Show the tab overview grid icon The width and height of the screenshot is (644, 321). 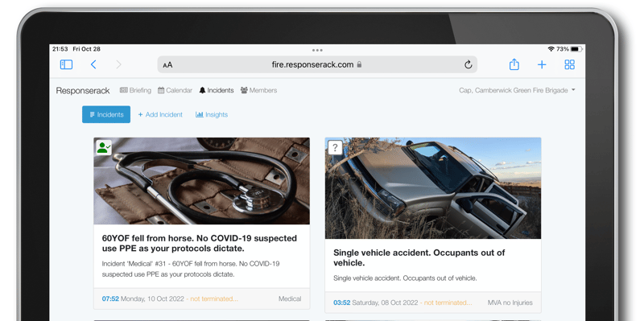(x=569, y=64)
